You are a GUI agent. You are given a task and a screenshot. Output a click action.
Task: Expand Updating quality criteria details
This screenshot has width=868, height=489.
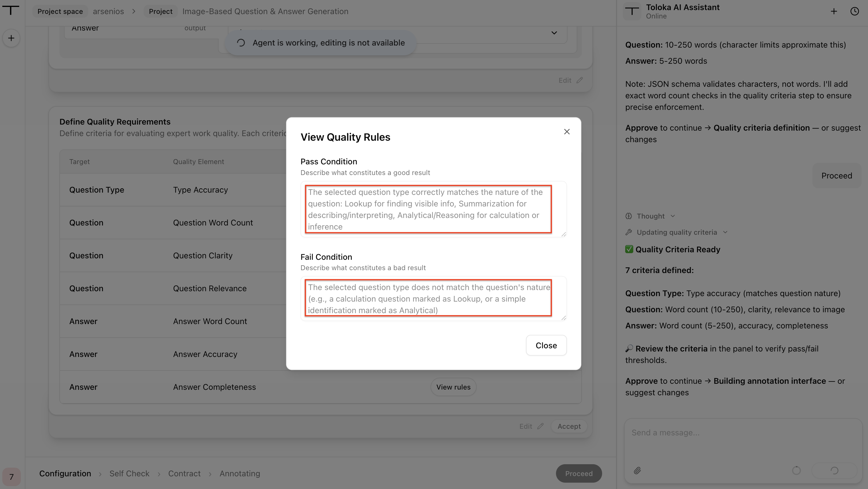[x=726, y=232]
